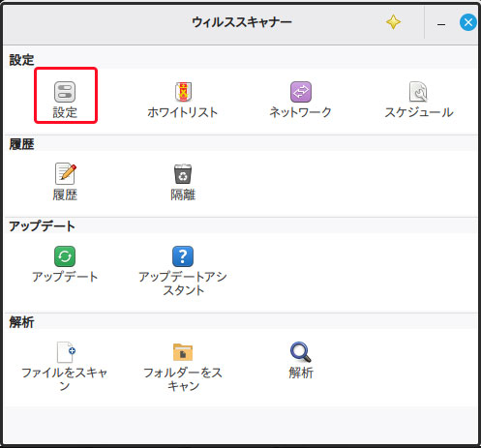Open the 履歴 history notepad icon

point(66,173)
